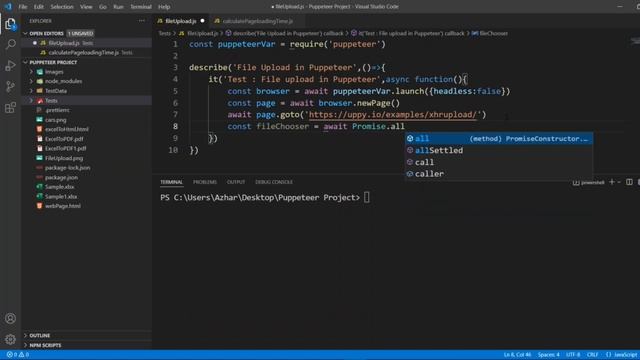Click the fileChooser breadcrumb item
The image size is (640, 360).
490,33
